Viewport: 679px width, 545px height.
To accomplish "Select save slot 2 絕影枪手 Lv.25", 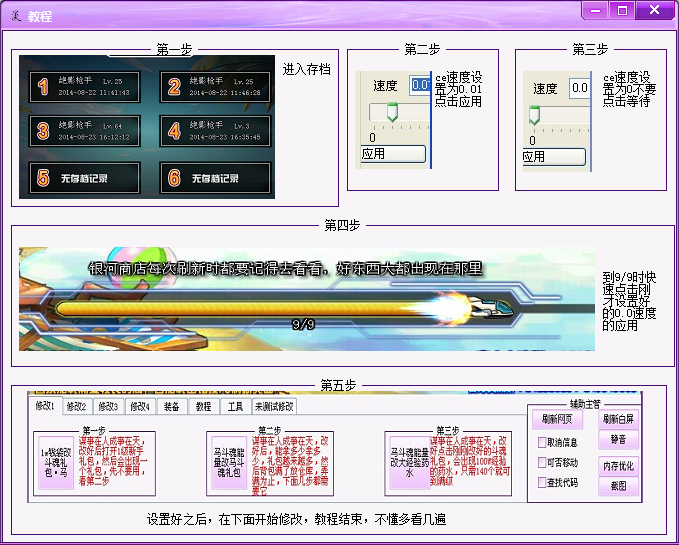I will [x=215, y=87].
